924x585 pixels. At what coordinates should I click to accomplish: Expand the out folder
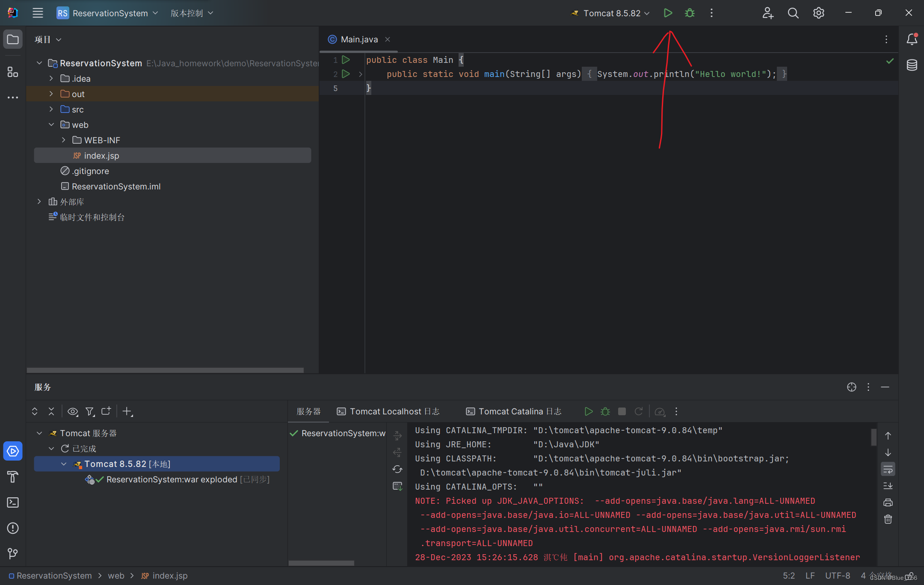(51, 94)
